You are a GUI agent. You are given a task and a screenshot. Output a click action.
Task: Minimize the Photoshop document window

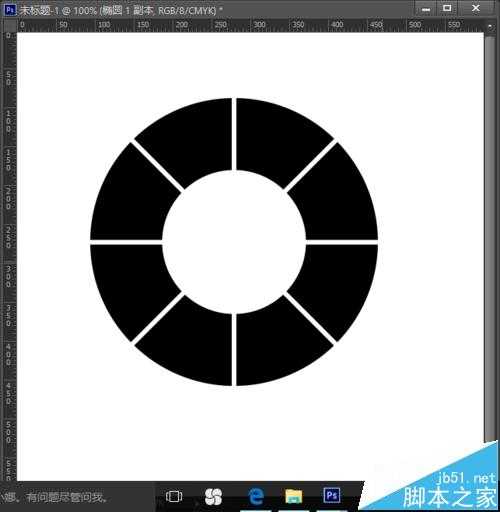click(x=426, y=8)
